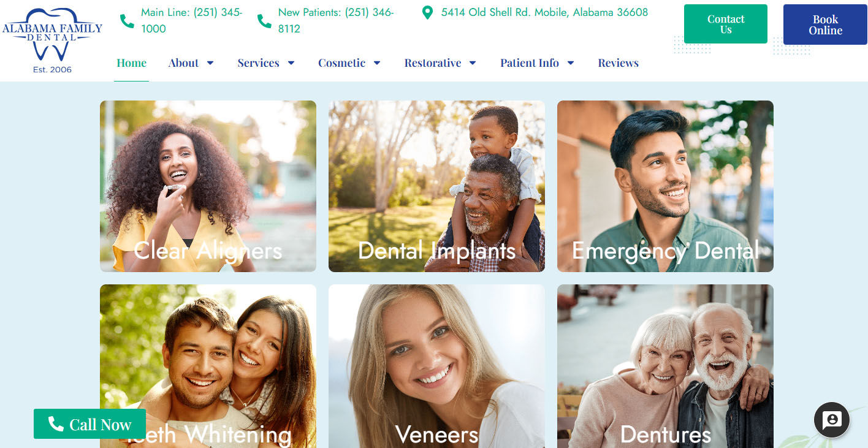Click the Book Online button

click(x=825, y=25)
